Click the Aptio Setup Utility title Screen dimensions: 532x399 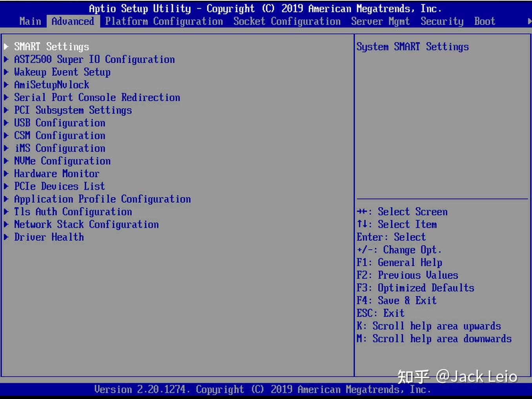click(x=265, y=9)
